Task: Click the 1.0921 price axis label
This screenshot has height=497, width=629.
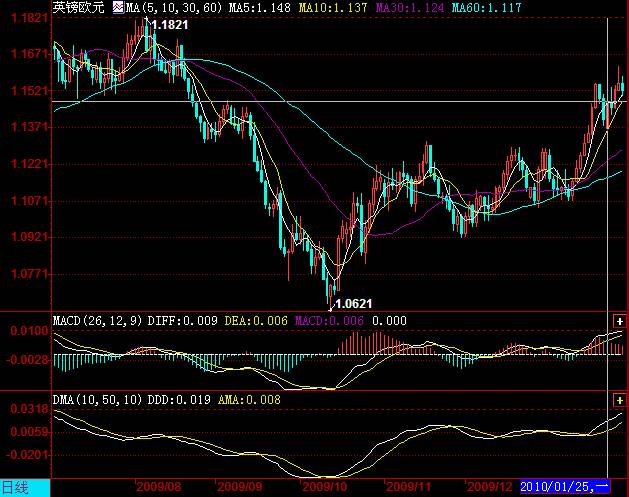Action: tap(29, 237)
